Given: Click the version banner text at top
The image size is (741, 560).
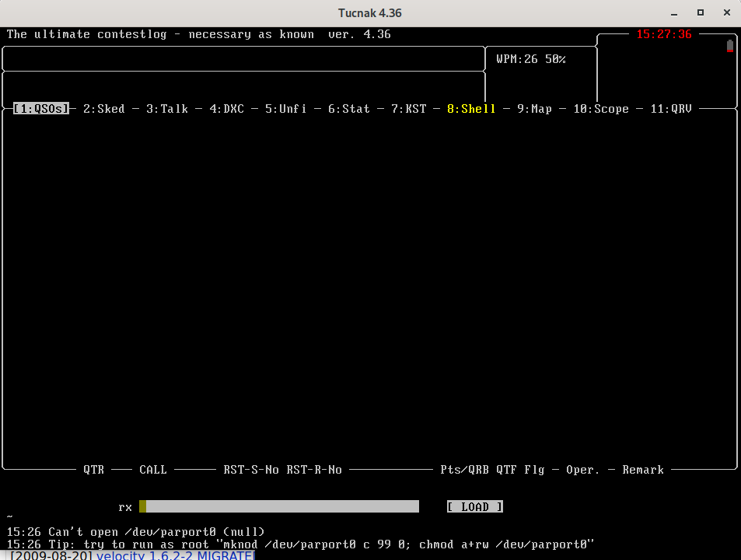Looking at the screenshot, I should pos(198,34).
